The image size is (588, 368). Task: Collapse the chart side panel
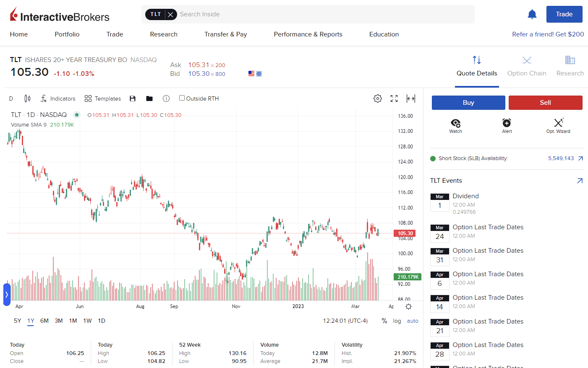click(411, 98)
